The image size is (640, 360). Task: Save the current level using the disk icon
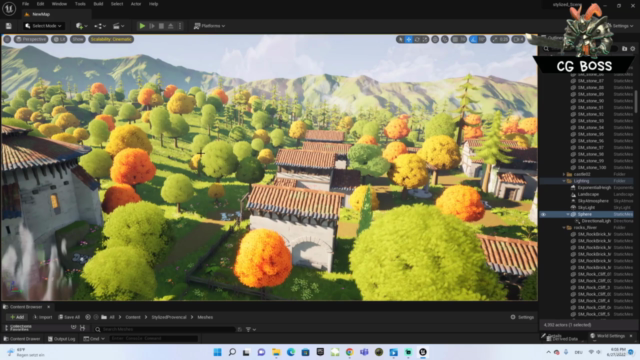pyautogui.click(x=9, y=26)
